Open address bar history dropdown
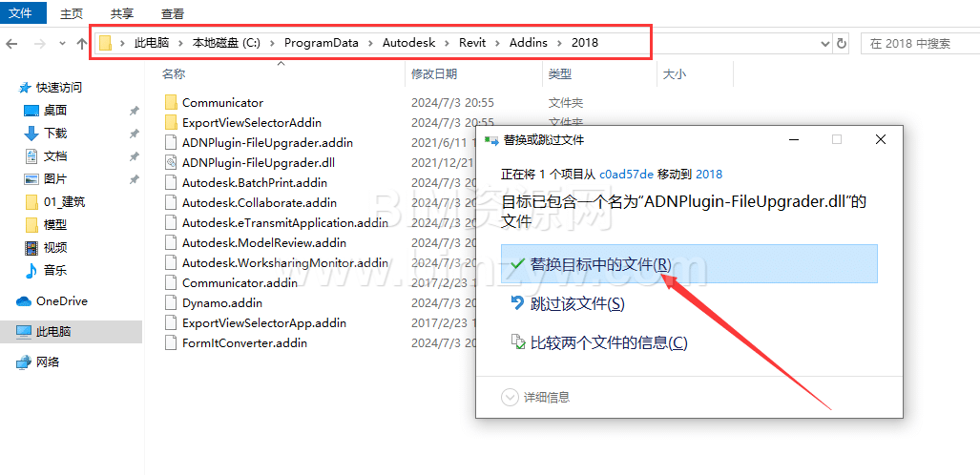Image resolution: width=980 pixels, height=475 pixels. pos(825,43)
